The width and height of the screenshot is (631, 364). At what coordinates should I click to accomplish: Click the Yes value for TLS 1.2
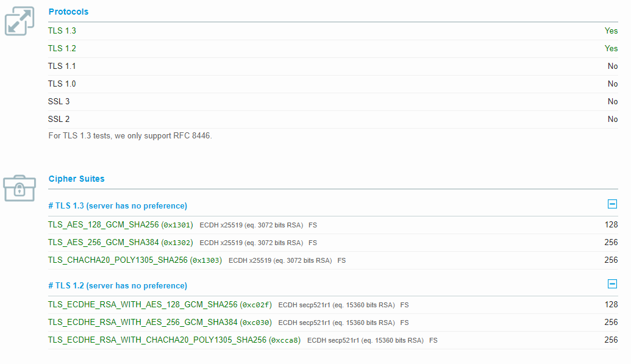tap(611, 48)
